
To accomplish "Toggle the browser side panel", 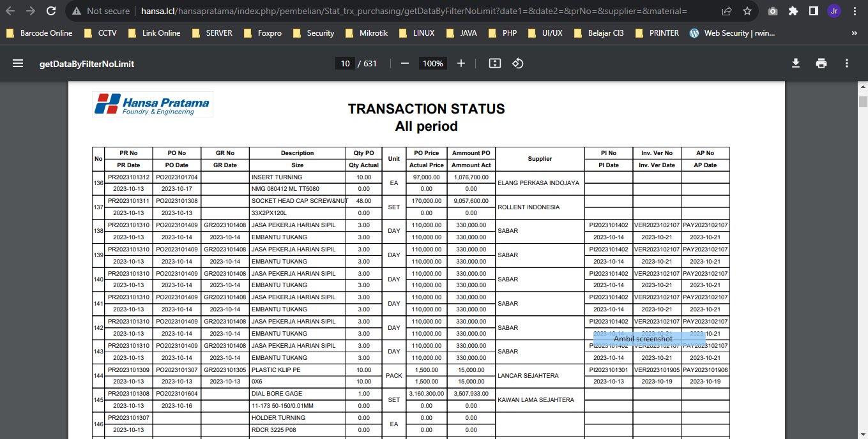I will (814, 11).
